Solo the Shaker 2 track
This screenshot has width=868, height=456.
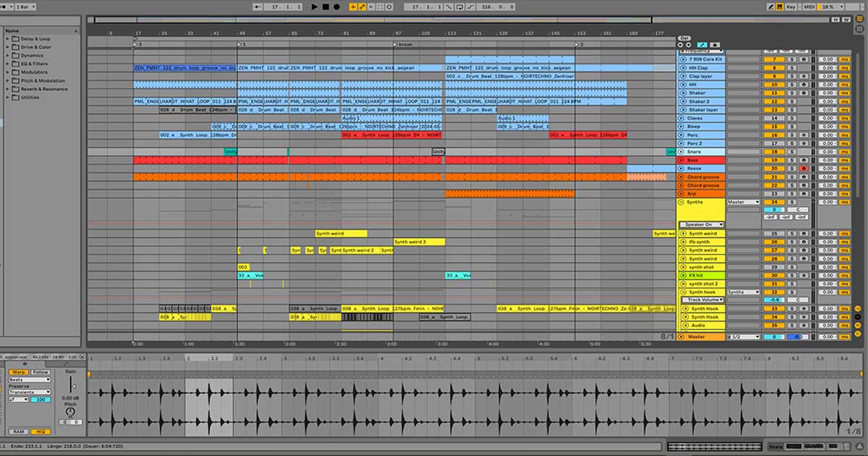click(x=791, y=101)
